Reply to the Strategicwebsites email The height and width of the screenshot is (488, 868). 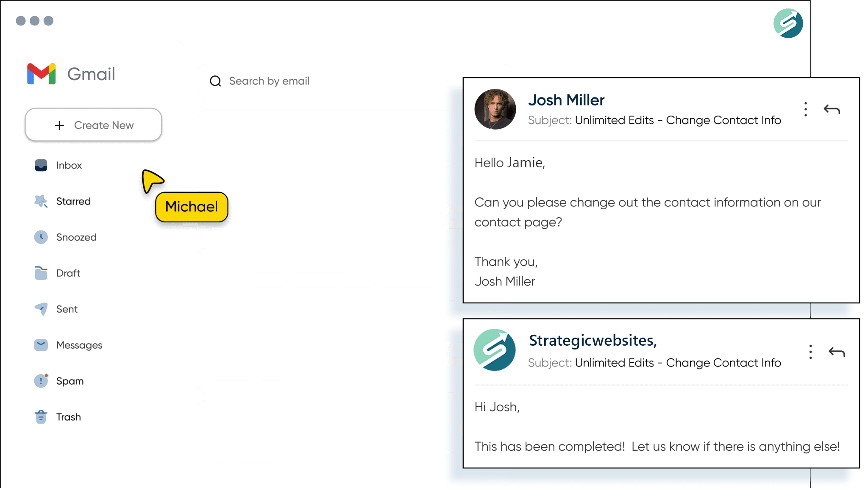837,352
